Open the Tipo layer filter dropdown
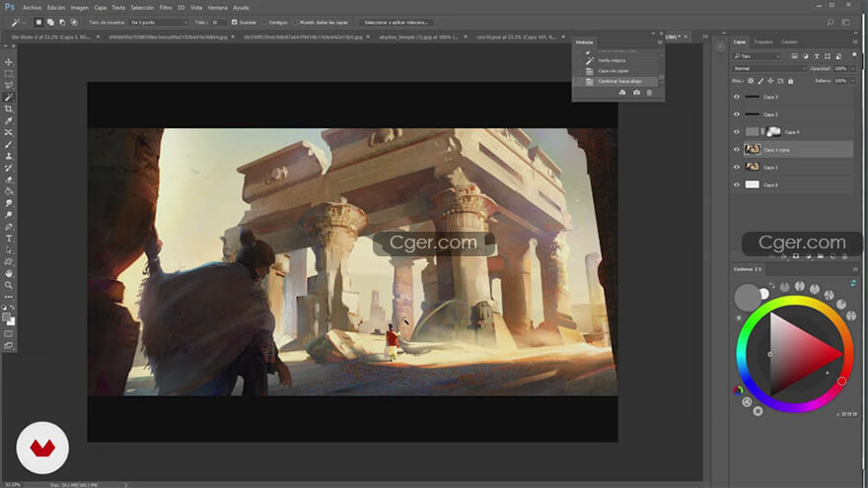868x488 pixels. 757,56
